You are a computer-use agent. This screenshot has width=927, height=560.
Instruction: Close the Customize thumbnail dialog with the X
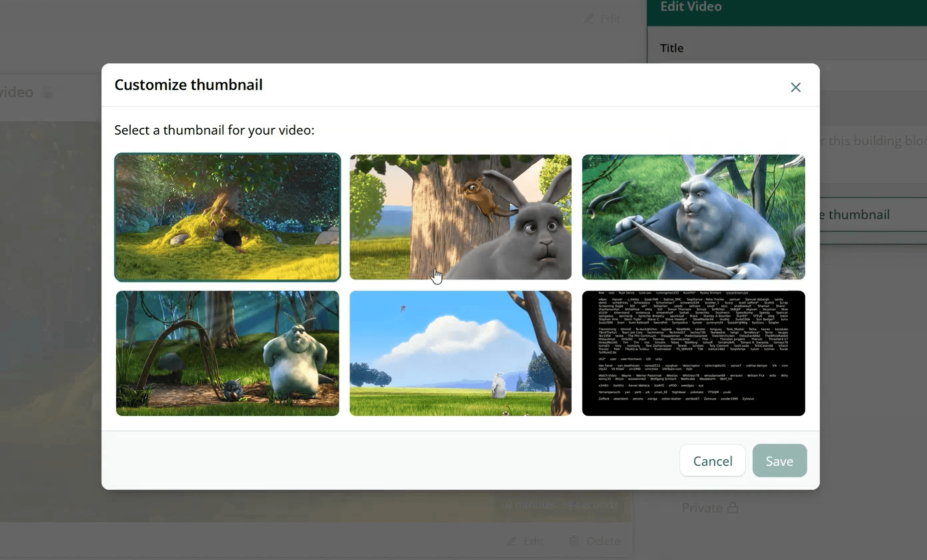pos(796,87)
